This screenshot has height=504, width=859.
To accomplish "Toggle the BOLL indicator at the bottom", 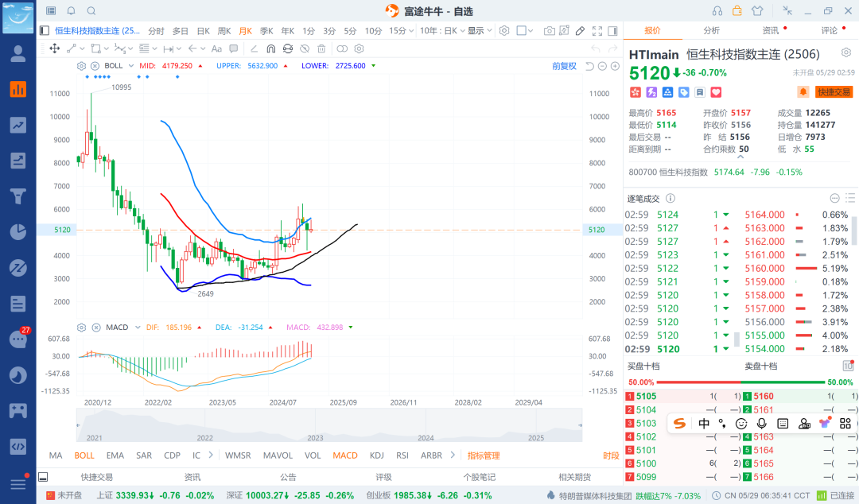I will pyautogui.click(x=84, y=456).
